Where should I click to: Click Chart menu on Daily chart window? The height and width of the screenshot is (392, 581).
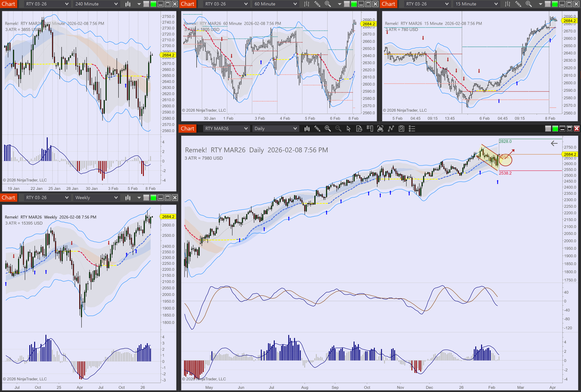point(187,129)
